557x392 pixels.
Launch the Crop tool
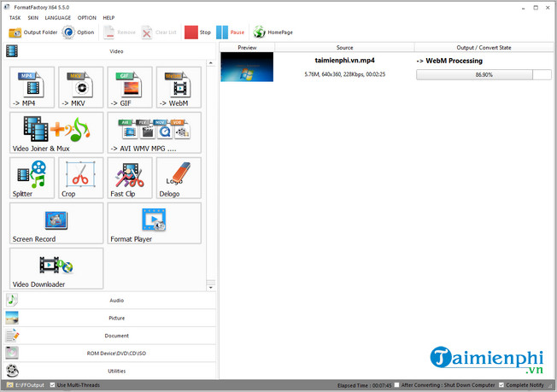tap(81, 178)
